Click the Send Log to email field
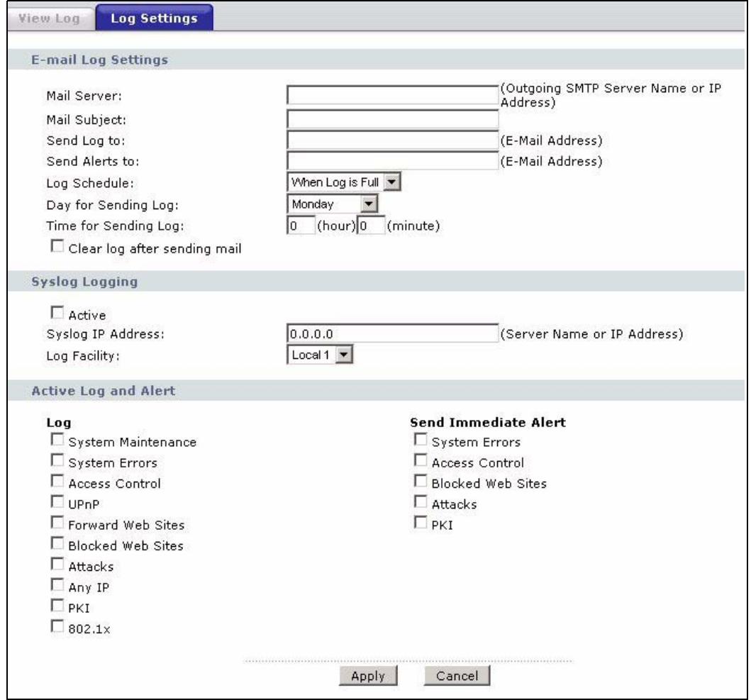The image size is (751, 700). coord(392,140)
